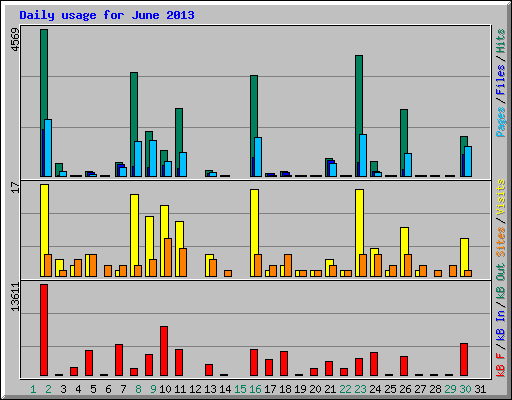Click the day label '27' on the x-axis
The height and width of the screenshot is (400, 512).
point(420,389)
